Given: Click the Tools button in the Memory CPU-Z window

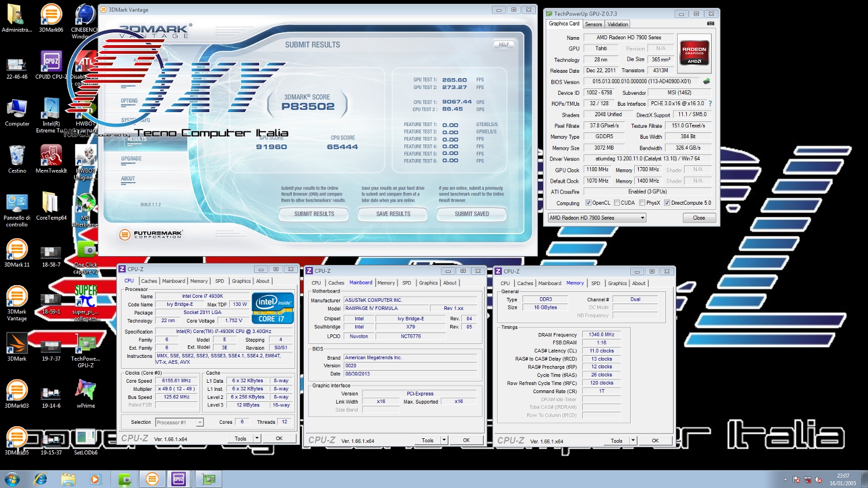Looking at the screenshot, I should (617, 441).
